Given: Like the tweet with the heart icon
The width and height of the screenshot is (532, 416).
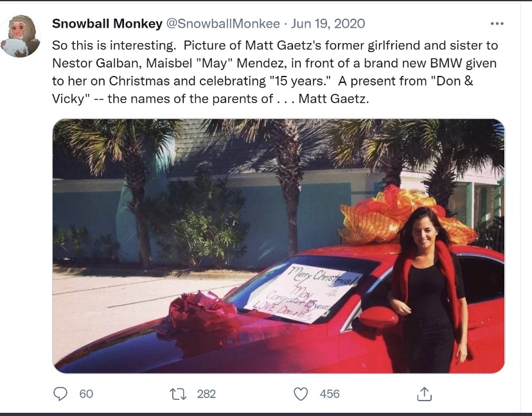Looking at the screenshot, I should point(301,393).
